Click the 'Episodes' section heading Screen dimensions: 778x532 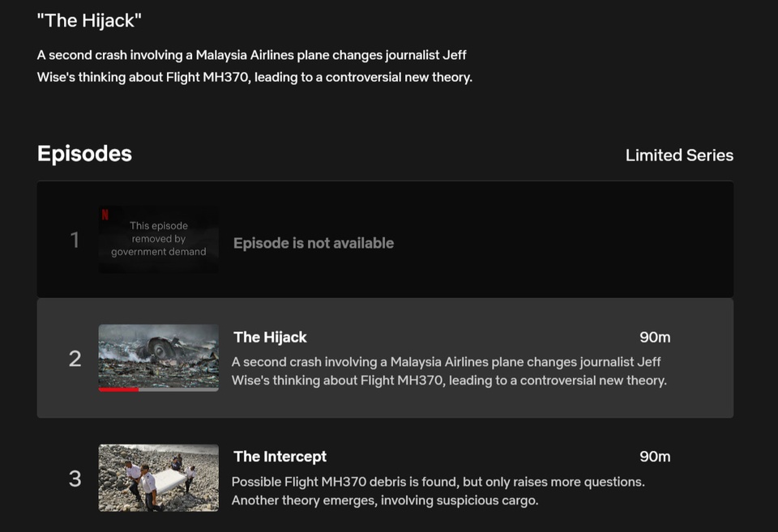[x=84, y=154]
